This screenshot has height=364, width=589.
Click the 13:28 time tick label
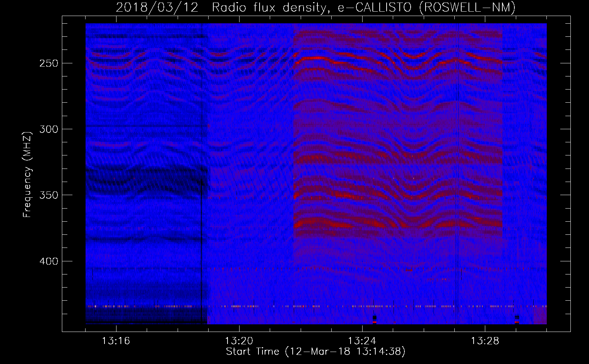(x=485, y=341)
